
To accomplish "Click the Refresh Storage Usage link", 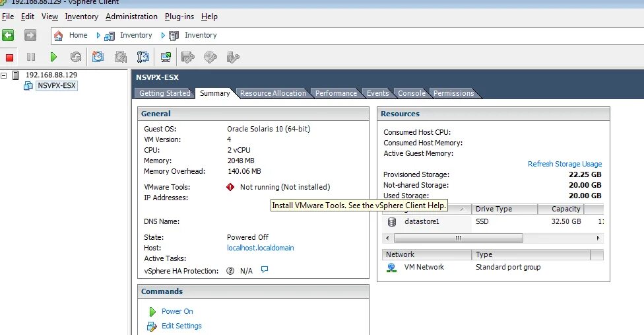I will [x=565, y=164].
